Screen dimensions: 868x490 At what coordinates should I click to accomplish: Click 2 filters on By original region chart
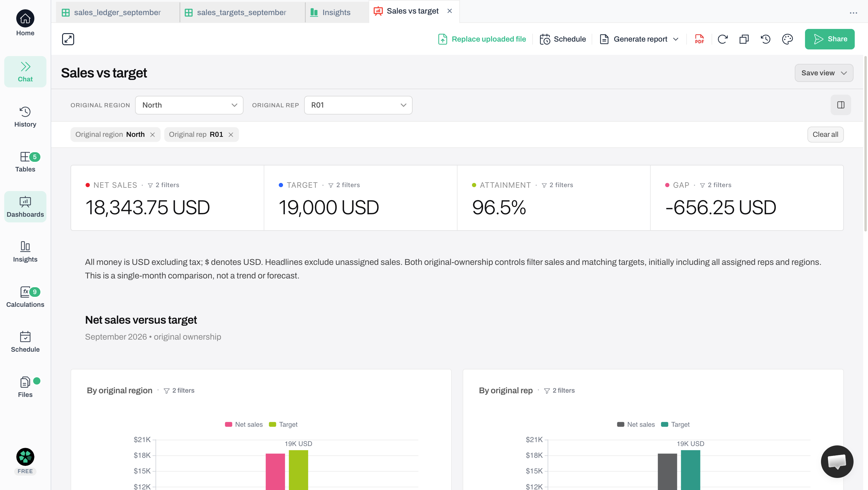pos(179,390)
